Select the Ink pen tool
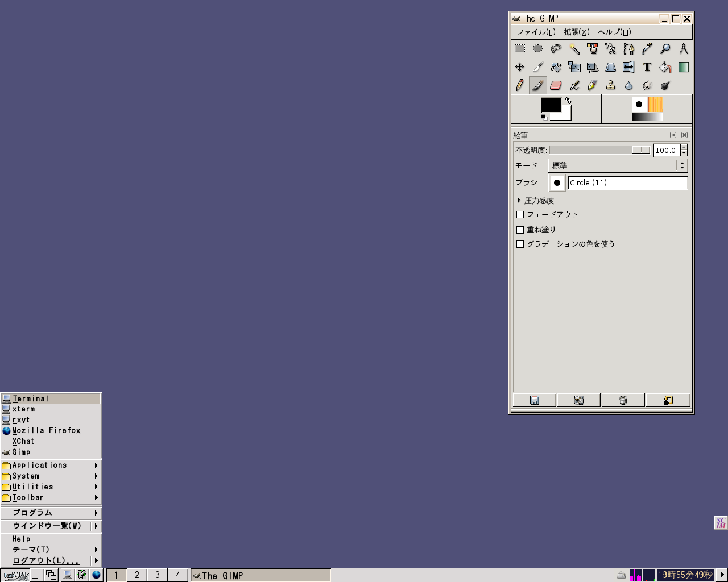 point(593,85)
